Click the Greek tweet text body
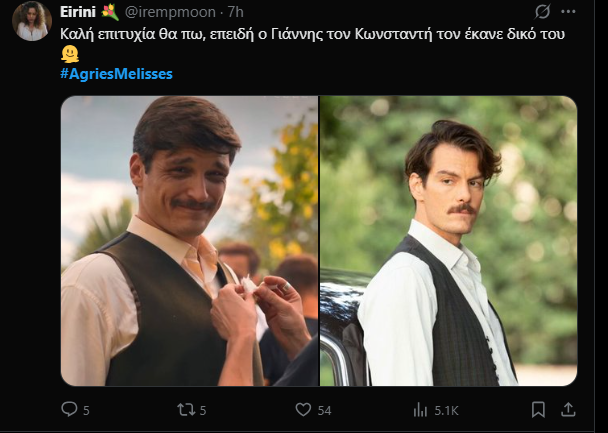The image size is (608, 433). [300, 34]
